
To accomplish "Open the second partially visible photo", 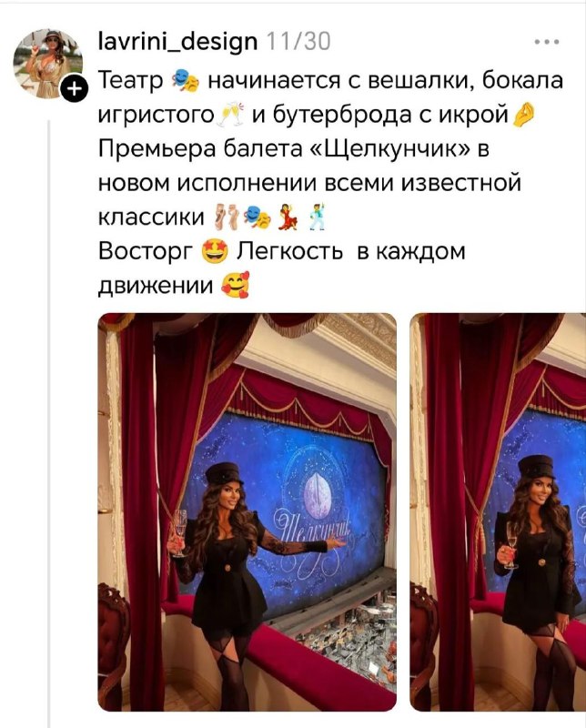I will [x=498, y=511].
